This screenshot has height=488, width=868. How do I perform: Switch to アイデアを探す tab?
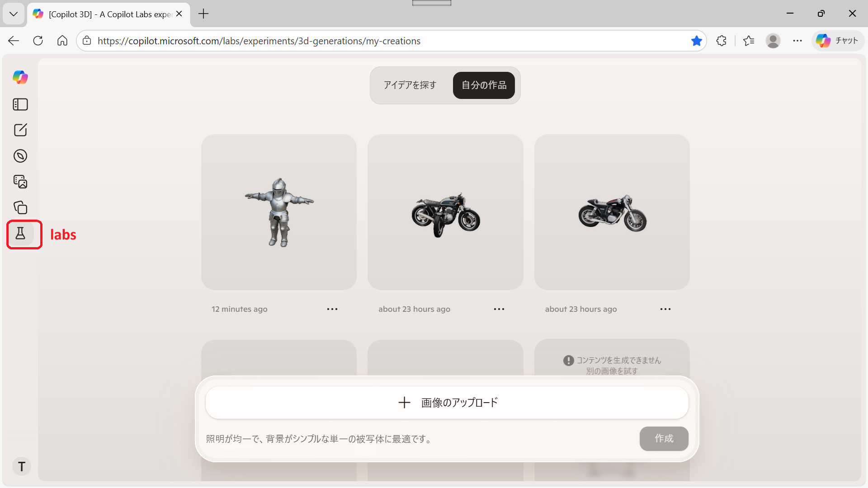(410, 85)
